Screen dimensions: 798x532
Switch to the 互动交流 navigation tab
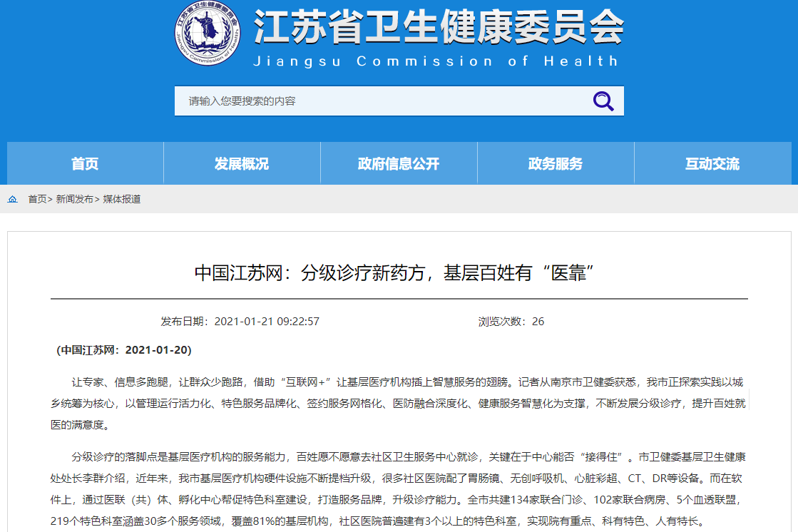point(712,164)
